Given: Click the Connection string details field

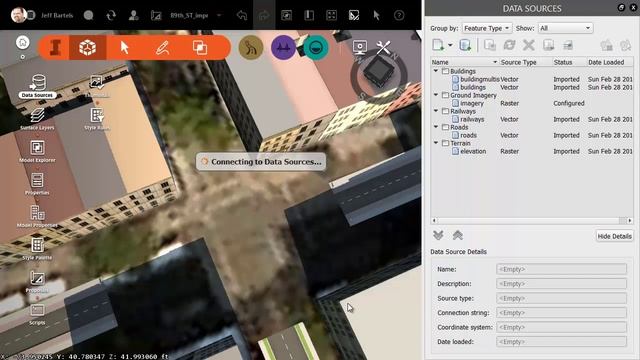Looking at the screenshot, I should pyautogui.click(x=561, y=313).
